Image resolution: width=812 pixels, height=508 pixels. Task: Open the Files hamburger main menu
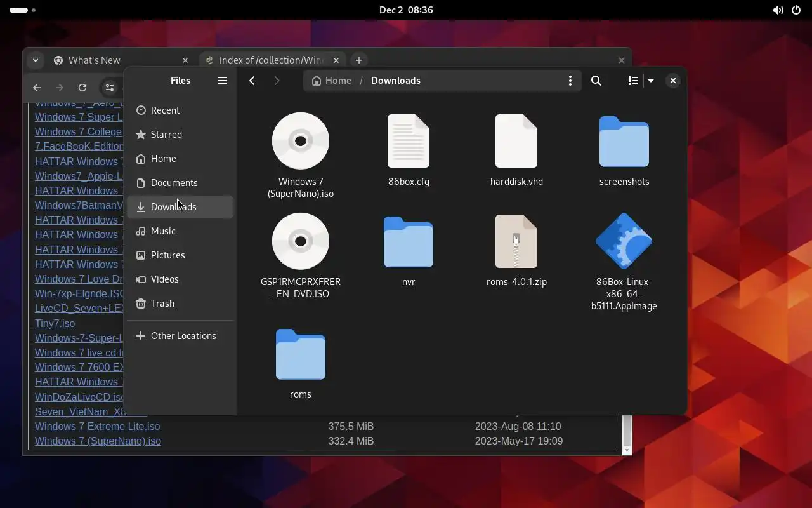point(223,81)
